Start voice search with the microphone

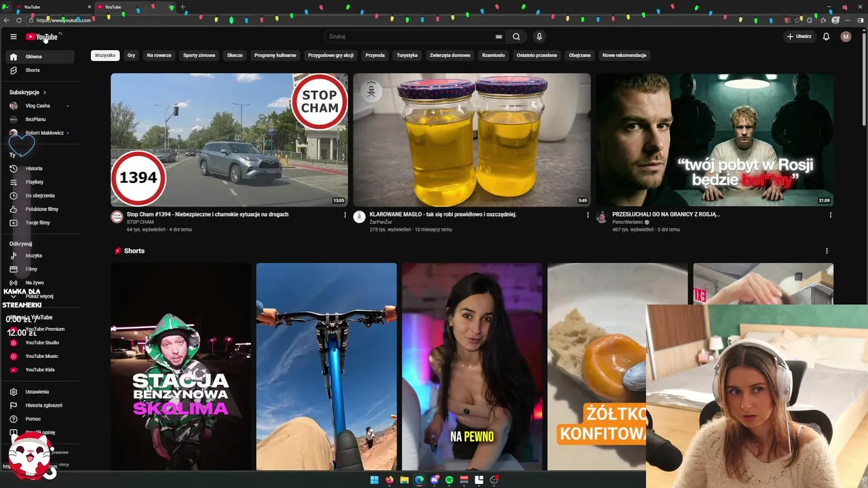(x=539, y=37)
